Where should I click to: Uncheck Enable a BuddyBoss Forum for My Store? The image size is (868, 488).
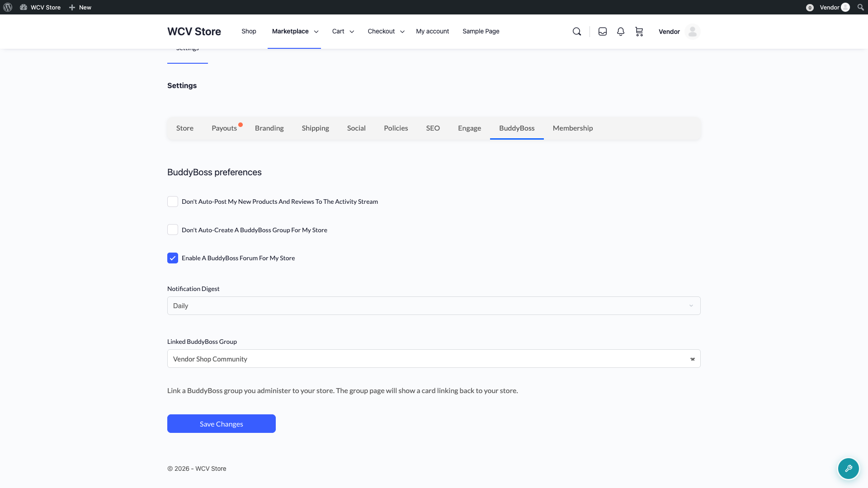click(173, 258)
